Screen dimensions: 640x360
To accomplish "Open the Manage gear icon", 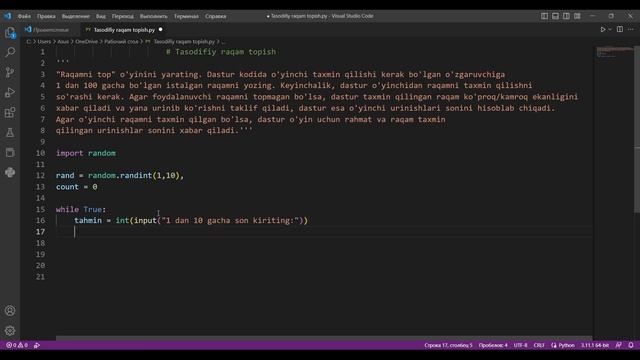I will [x=10, y=330].
